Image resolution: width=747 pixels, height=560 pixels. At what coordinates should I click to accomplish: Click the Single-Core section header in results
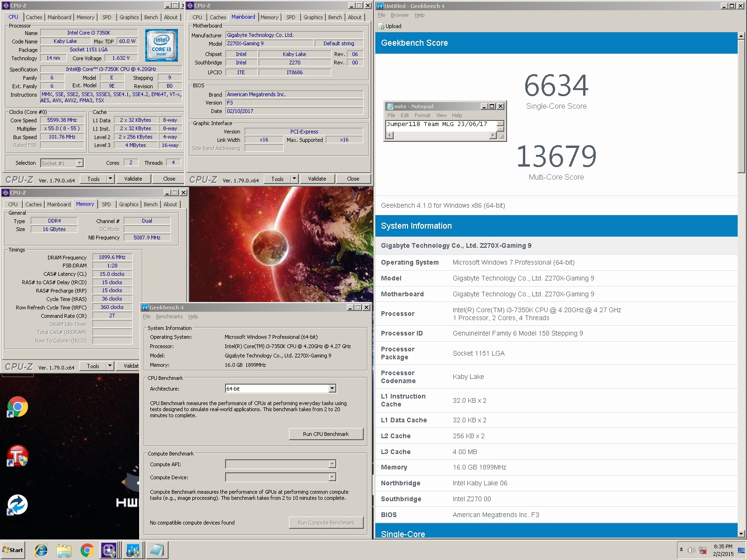[556, 531]
